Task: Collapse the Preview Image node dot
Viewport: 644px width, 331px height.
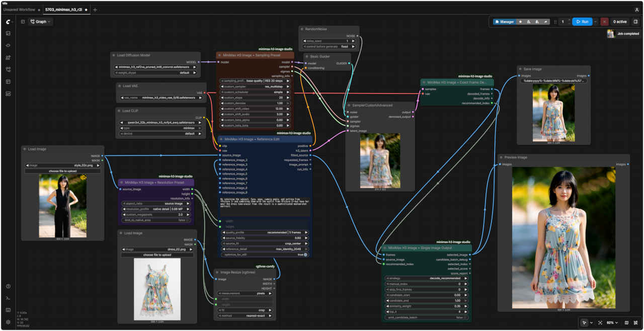Action: (x=501, y=157)
